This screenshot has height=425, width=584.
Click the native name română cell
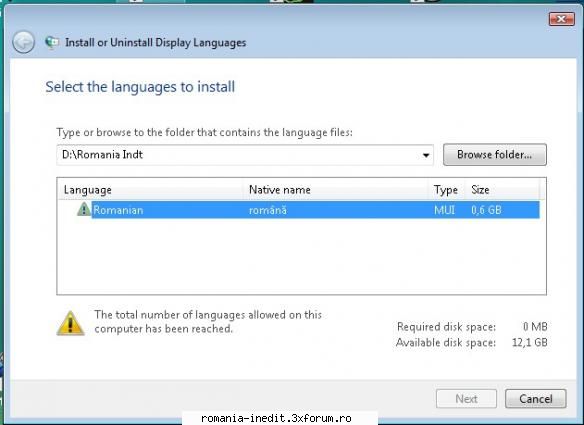[268, 210]
